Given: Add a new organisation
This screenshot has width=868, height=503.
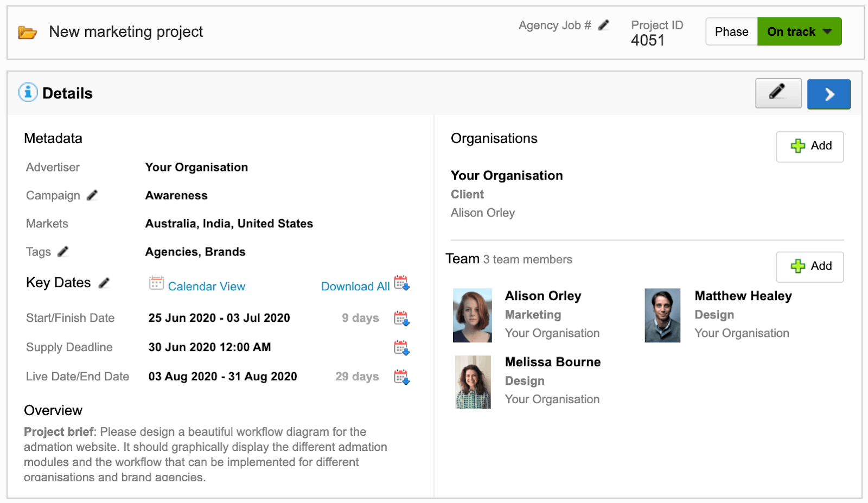Looking at the screenshot, I should (x=809, y=146).
